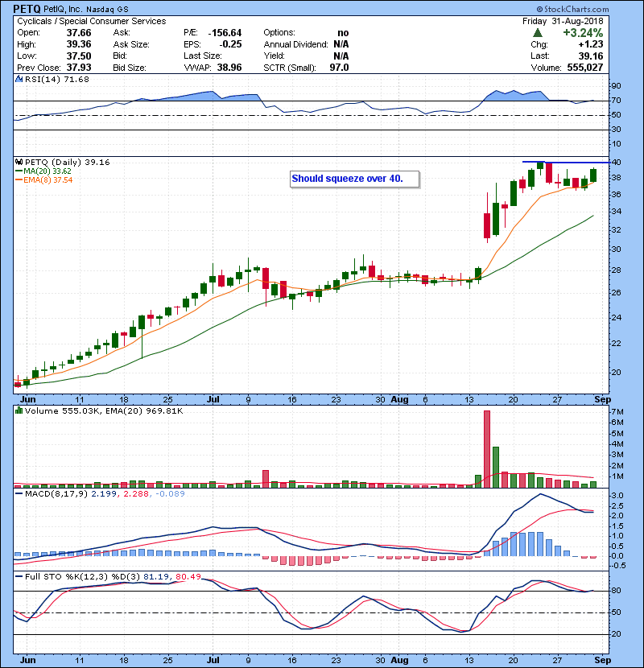This screenshot has width=644, height=668.
Task: Click the MA(20) 33.62 legend text
Action: coord(47,171)
